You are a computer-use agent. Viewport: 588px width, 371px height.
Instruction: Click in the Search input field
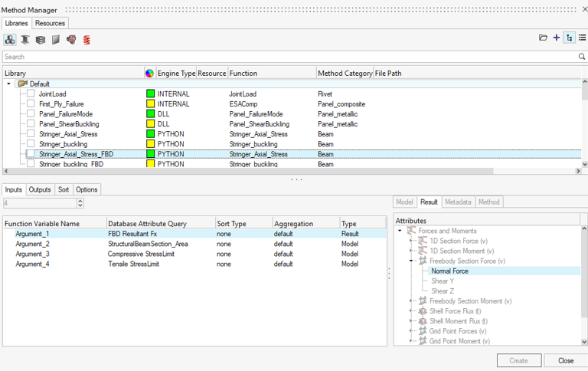pyautogui.click(x=289, y=57)
